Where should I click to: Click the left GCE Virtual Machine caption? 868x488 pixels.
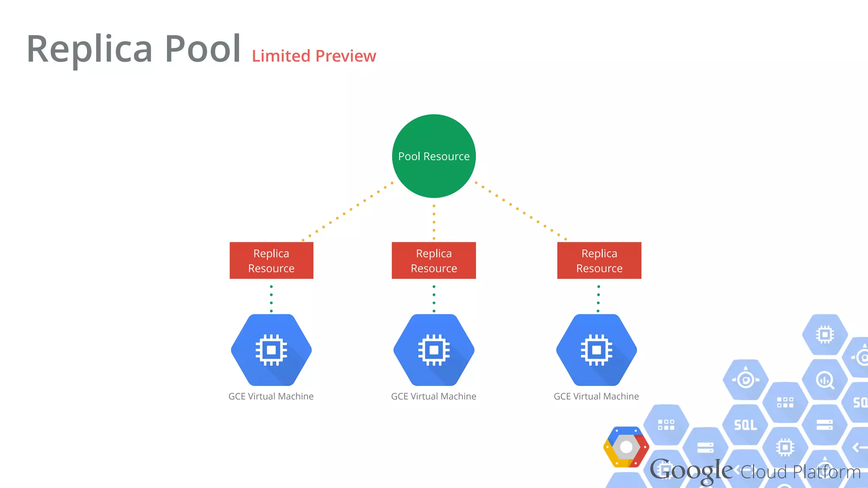271,396
